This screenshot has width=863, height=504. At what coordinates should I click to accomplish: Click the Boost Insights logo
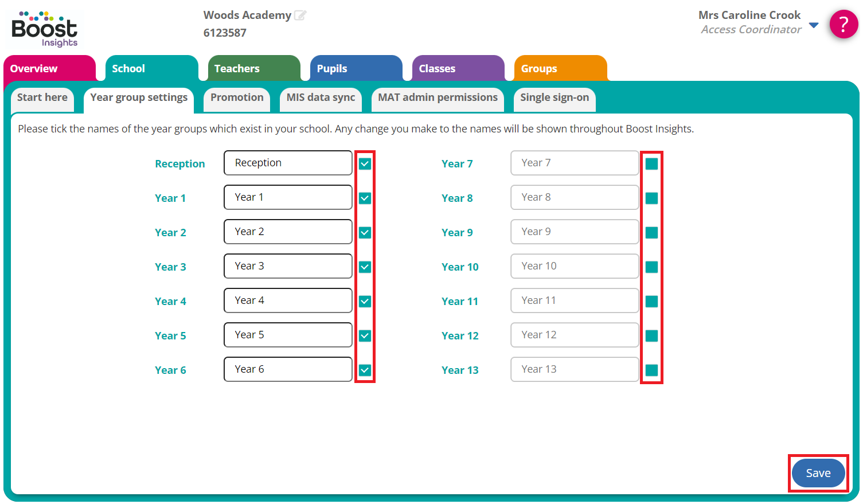pyautogui.click(x=45, y=29)
